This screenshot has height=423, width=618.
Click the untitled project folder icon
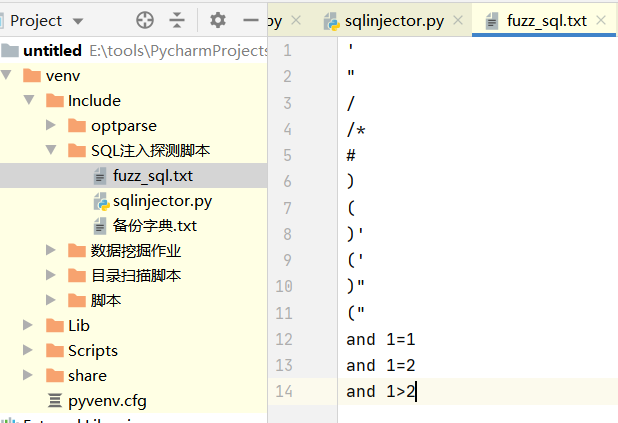coord(10,50)
